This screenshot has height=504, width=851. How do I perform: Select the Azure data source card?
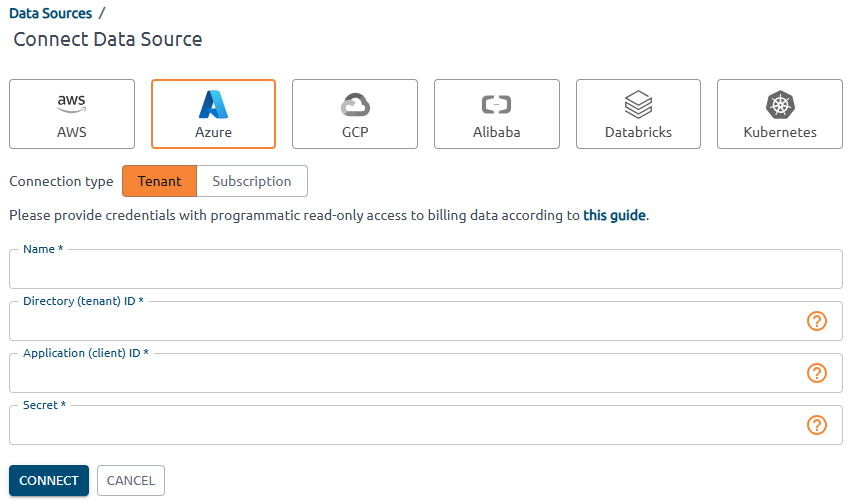tap(213, 114)
